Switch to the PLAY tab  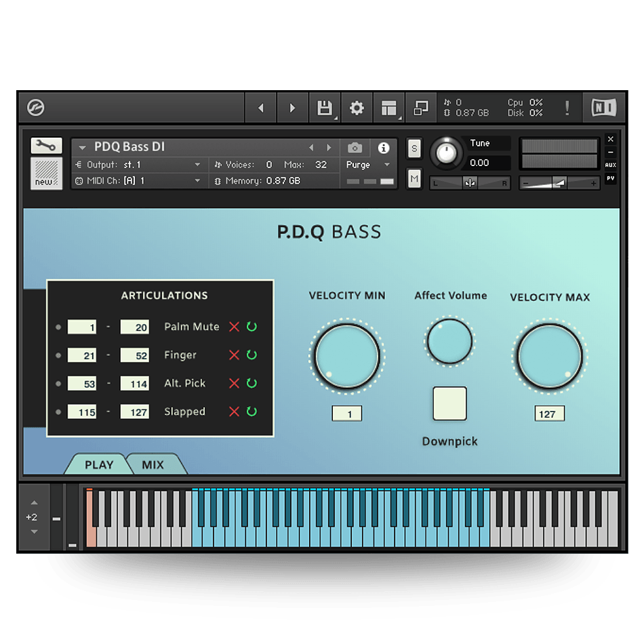(x=99, y=464)
